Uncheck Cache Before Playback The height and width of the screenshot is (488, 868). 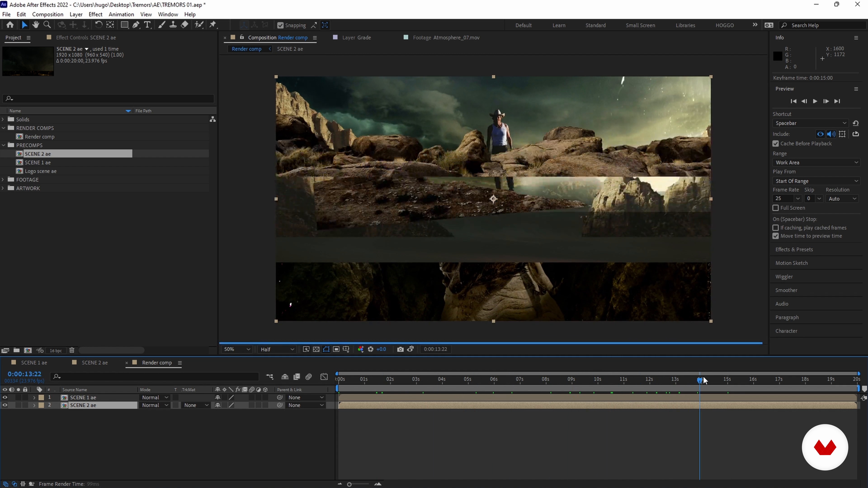776,143
